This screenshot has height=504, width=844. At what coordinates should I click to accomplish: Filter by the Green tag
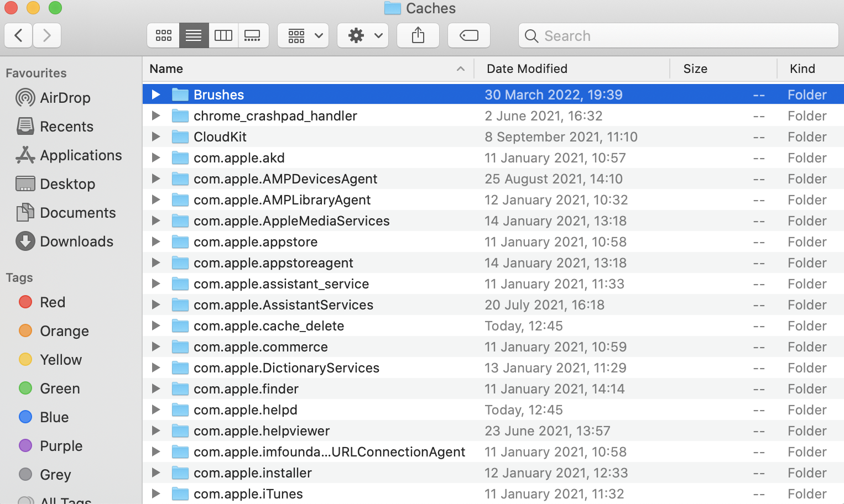pyautogui.click(x=49, y=389)
